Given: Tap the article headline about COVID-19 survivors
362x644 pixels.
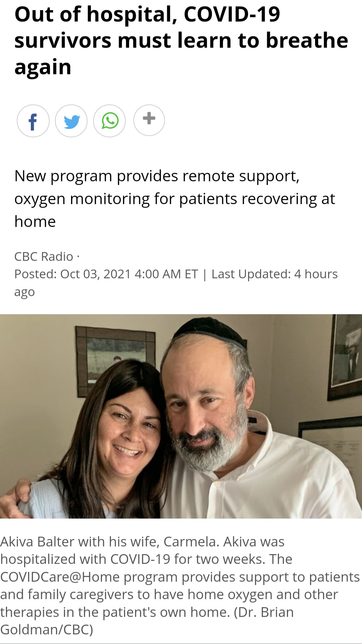Looking at the screenshot, I should (x=181, y=41).
